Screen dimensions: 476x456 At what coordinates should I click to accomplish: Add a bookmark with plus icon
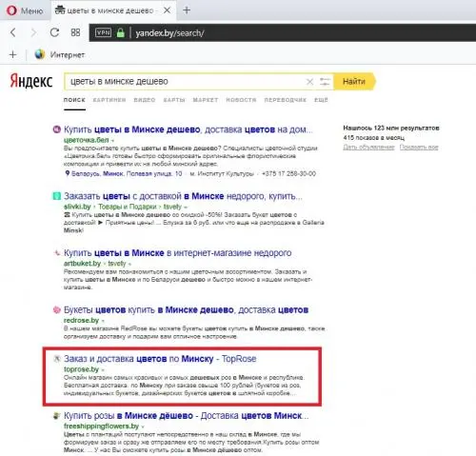pos(12,54)
